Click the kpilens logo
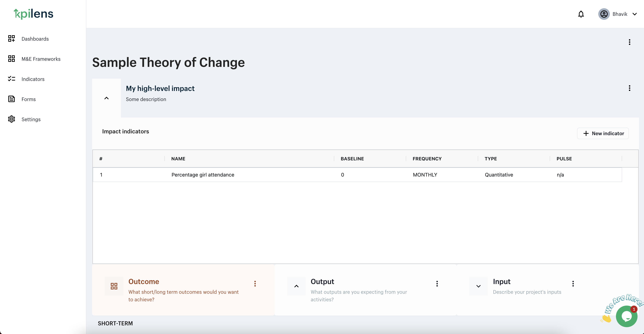This screenshot has width=644, height=334. tap(33, 14)
